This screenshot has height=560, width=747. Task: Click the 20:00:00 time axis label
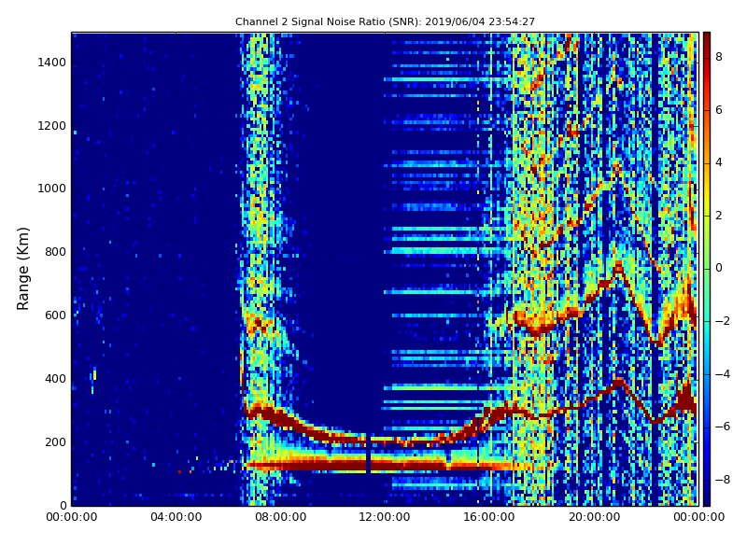coord(594,517)
